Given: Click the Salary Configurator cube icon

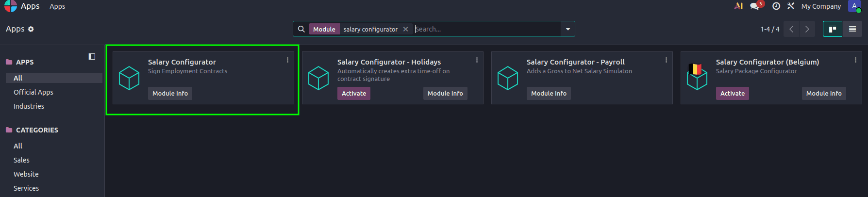Looking at the screenshot, I should (129, 78).
